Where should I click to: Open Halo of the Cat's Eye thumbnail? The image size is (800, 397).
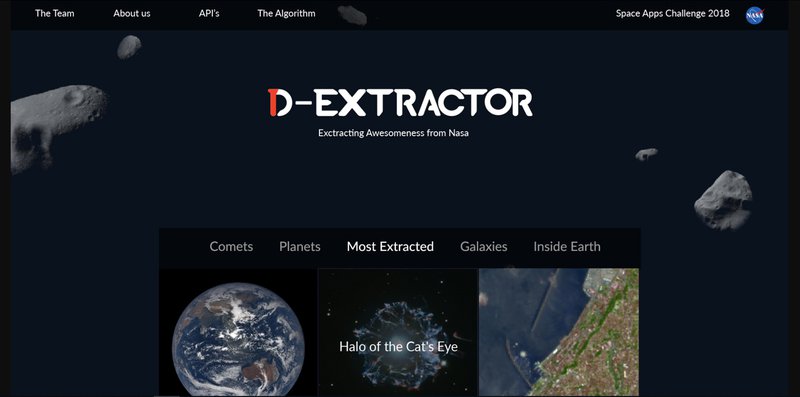[398, 333]
